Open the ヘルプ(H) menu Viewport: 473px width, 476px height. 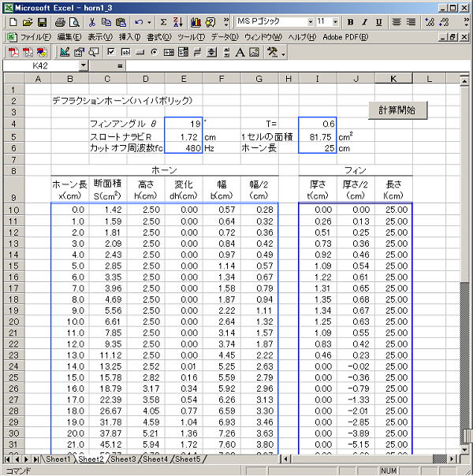click(x=301, y=37)
